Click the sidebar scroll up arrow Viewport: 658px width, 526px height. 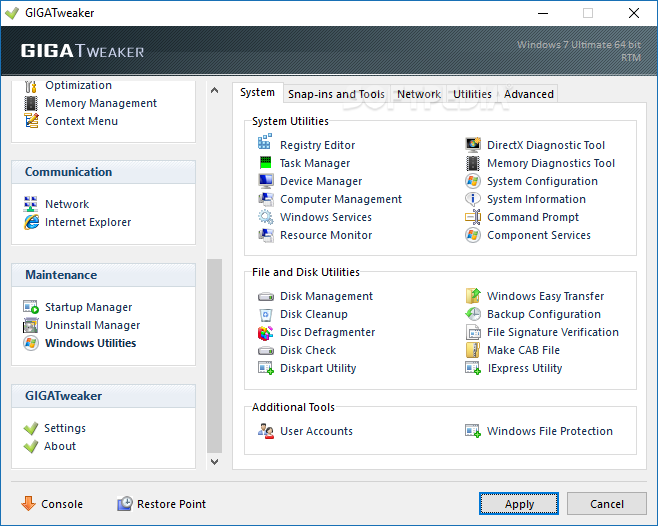point(214,90)
